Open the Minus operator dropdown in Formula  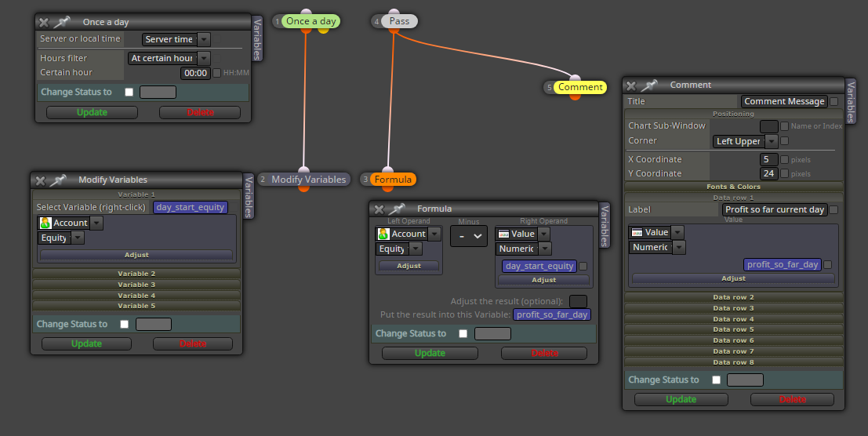[468, 236]
